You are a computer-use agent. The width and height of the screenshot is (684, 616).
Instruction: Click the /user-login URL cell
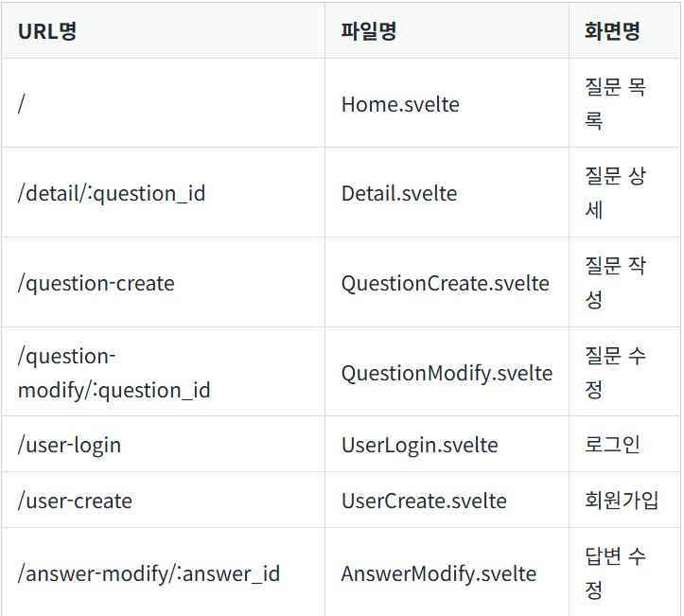(70, 445)
